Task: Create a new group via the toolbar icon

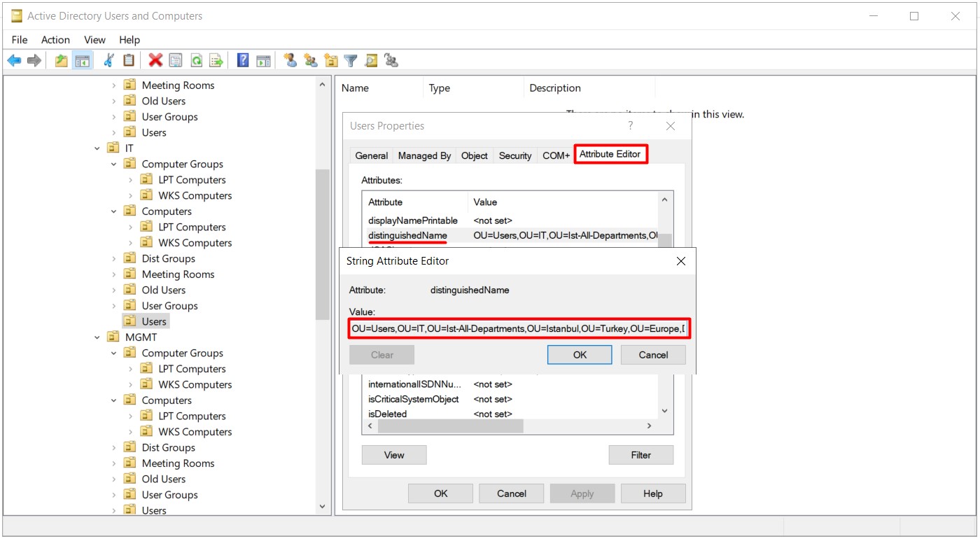Action: coord(310,61)
